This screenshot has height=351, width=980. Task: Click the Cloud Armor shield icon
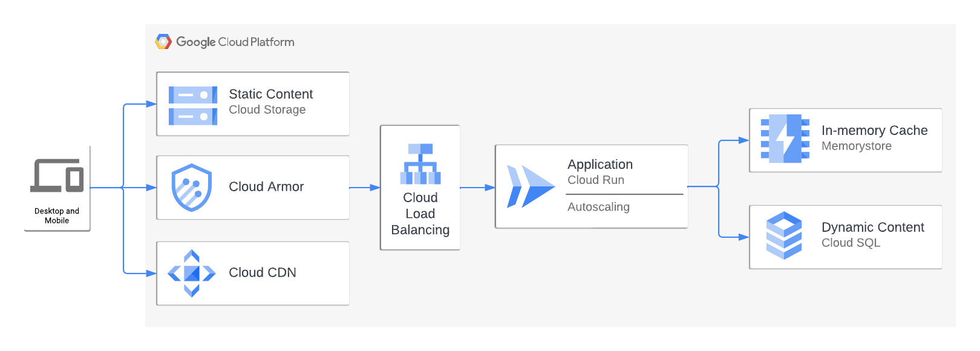pyautogui.click(x=192, y=188)
